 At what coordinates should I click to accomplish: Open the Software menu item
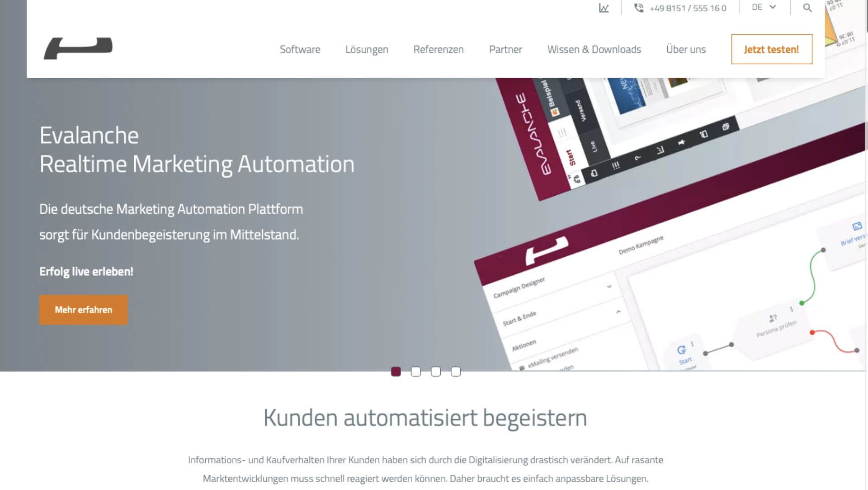coord(300,49)
